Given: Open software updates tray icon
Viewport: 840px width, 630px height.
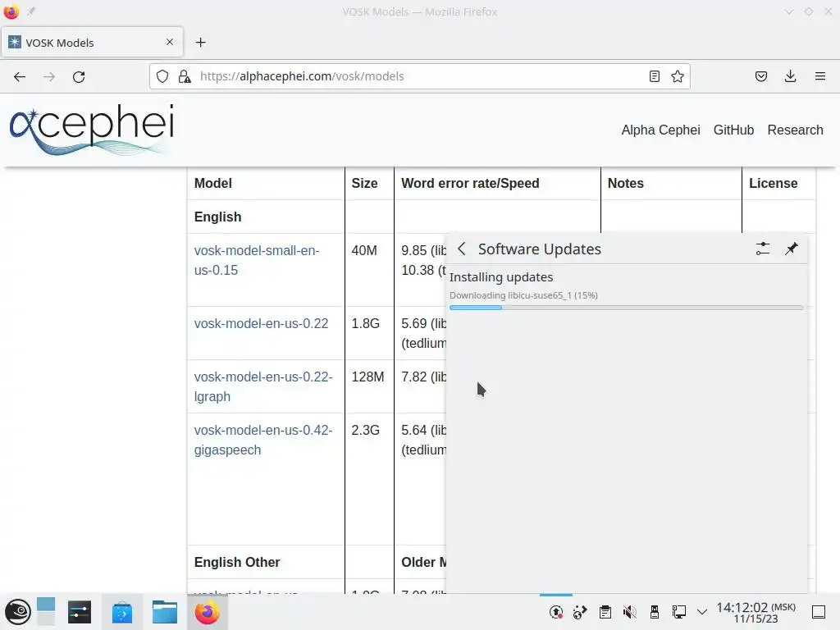Looking at the screenshot, I should click(556, 612).
